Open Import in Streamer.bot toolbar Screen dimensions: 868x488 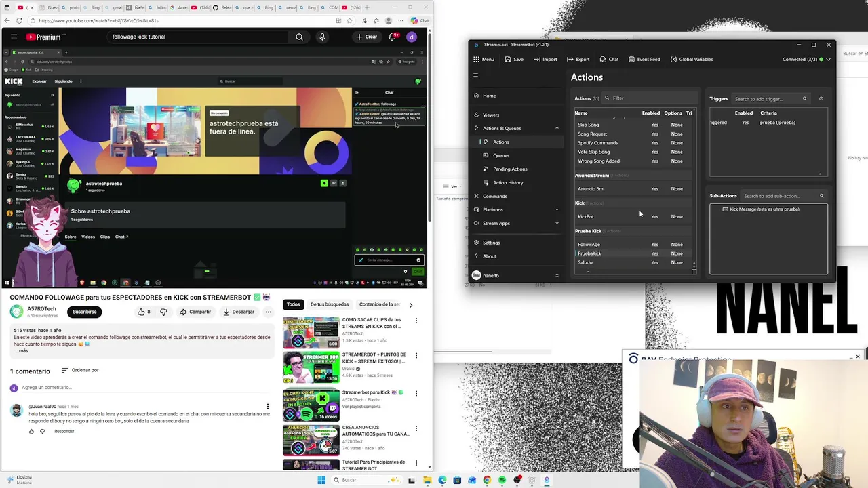point(545,59)
